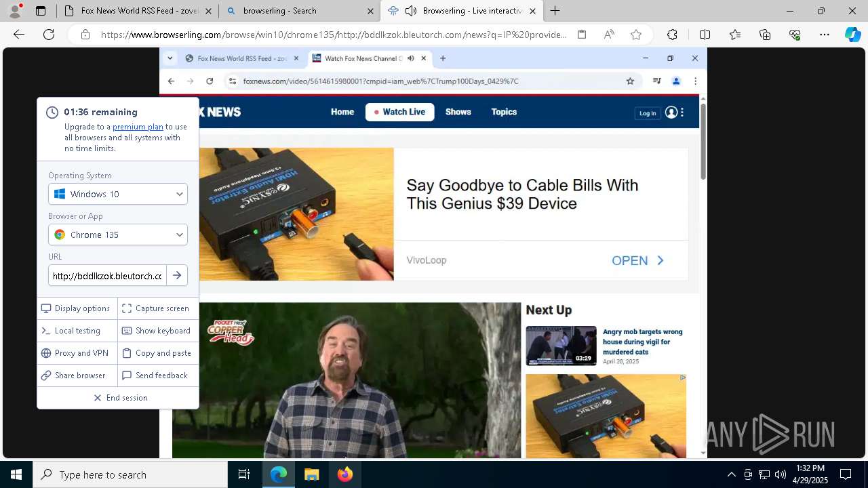This screenshot has width=868, height=488.
Task: Open Edge Collections icon
Action: (765, 35)
